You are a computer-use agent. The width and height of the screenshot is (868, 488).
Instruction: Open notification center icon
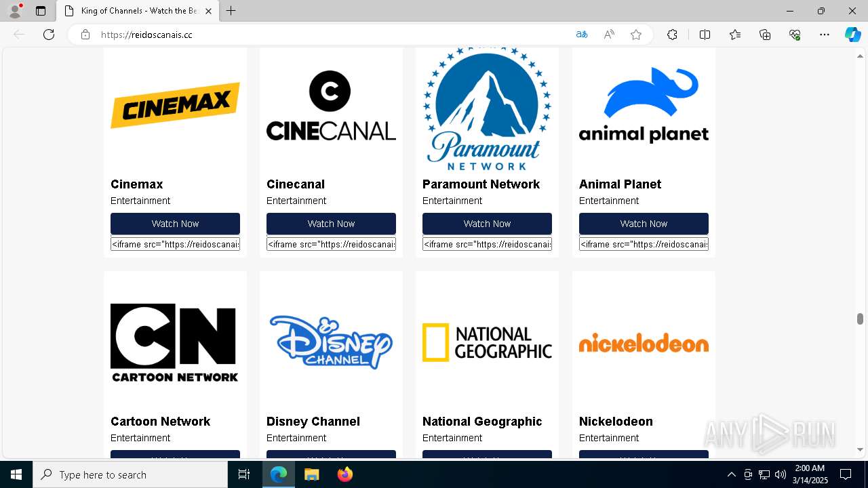click(846, 474)
